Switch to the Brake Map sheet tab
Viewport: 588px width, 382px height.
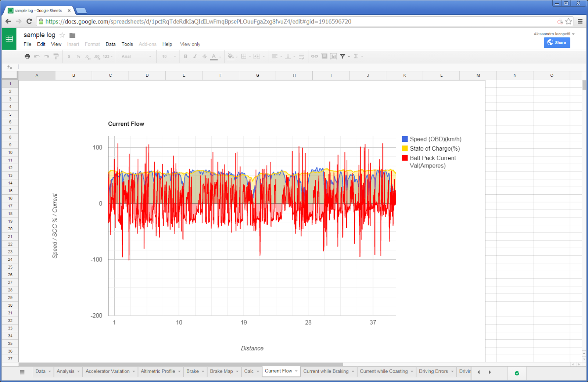point(221,371)
